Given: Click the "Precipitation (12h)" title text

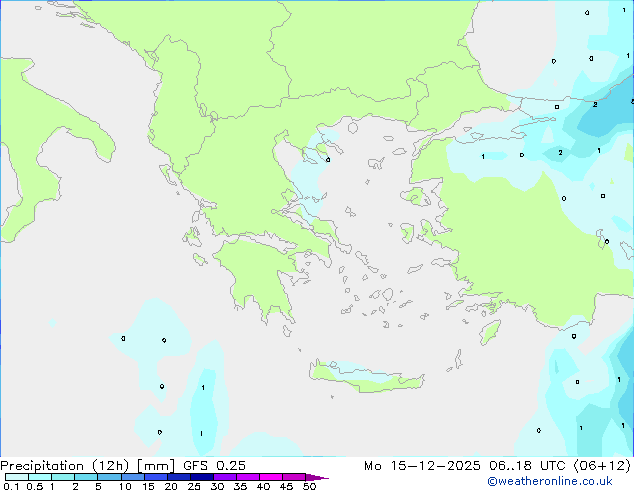Looking at the screenshot, I should pos(65,466).
